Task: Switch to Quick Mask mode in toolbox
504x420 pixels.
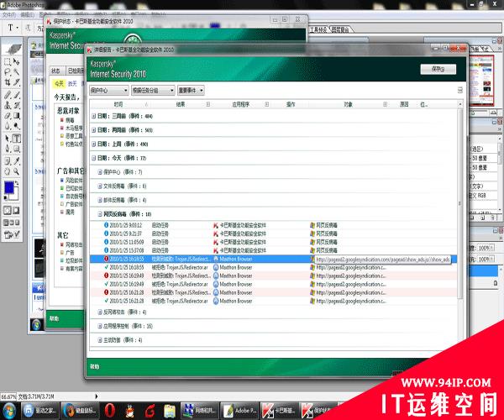Action: pos(16,211)
